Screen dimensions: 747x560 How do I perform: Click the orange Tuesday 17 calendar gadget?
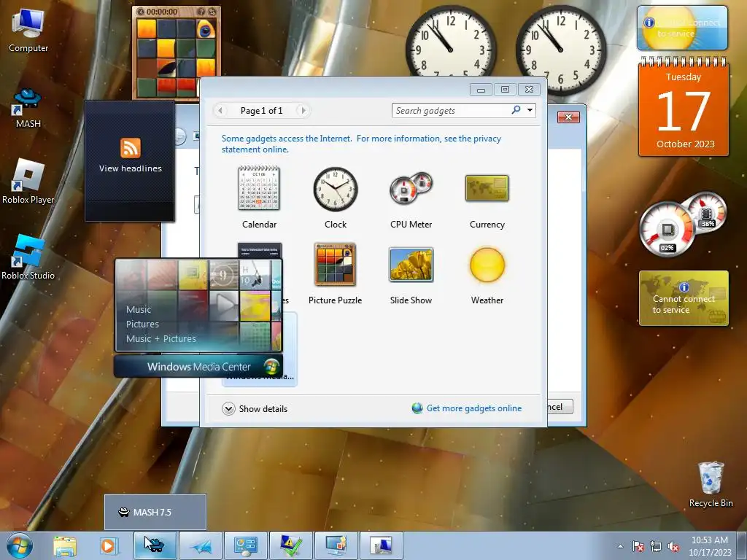click(x=684, y=107)
